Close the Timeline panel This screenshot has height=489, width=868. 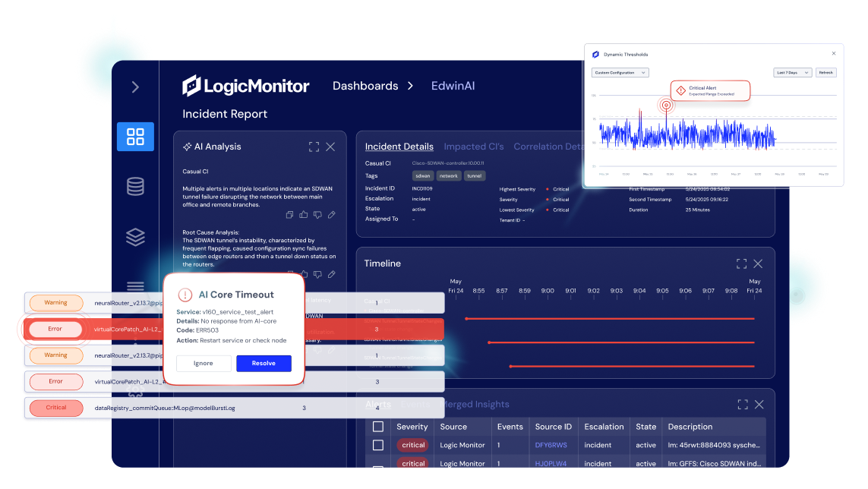(x=759, y=263)
